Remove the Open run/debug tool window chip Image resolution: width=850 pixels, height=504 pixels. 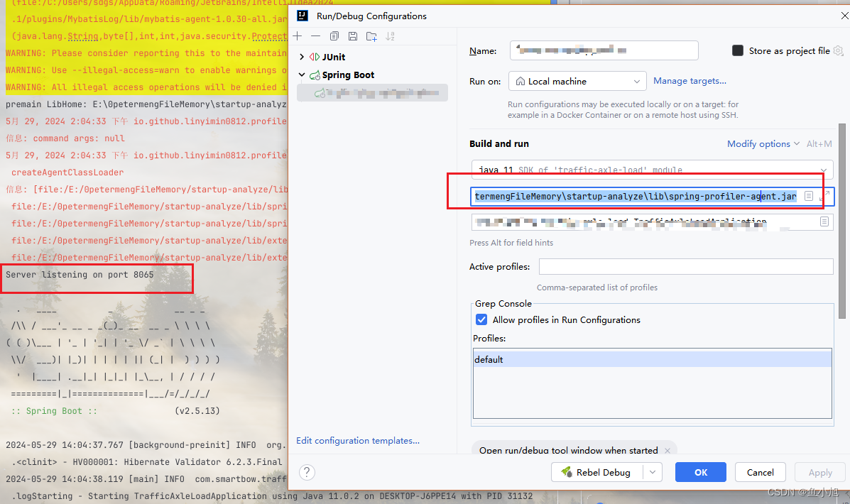(x=668, y=450)
